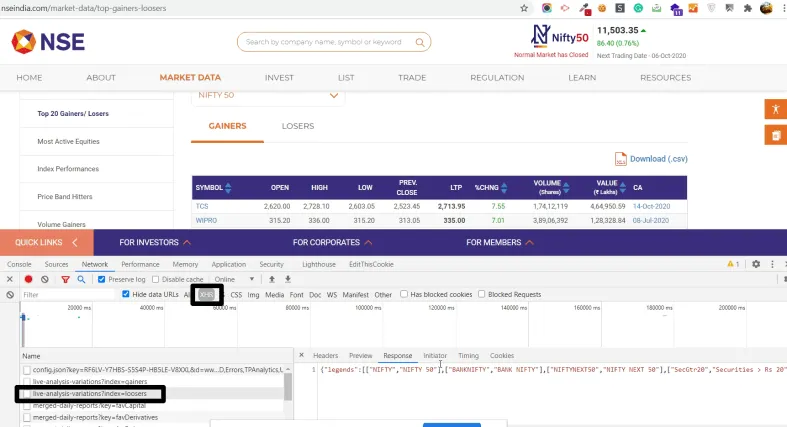Open the DevTools warnings indicator

tap(733, 264)
